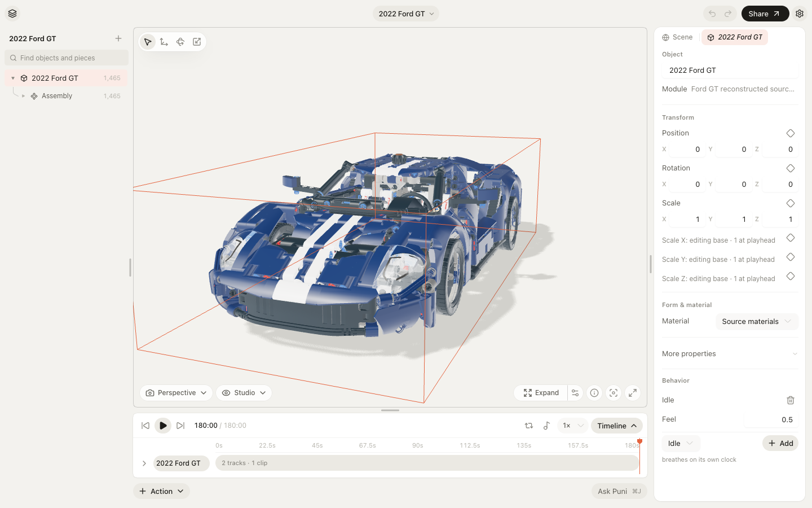
Task: Skip to timeline end
Action: [x=180, y=426]
